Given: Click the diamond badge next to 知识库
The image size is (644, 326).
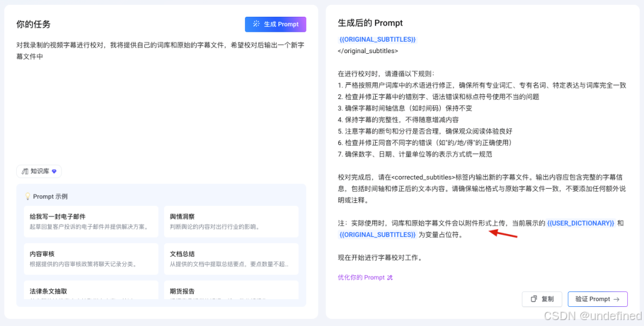Looking at the screenshot, I should [x=54, y=171].
